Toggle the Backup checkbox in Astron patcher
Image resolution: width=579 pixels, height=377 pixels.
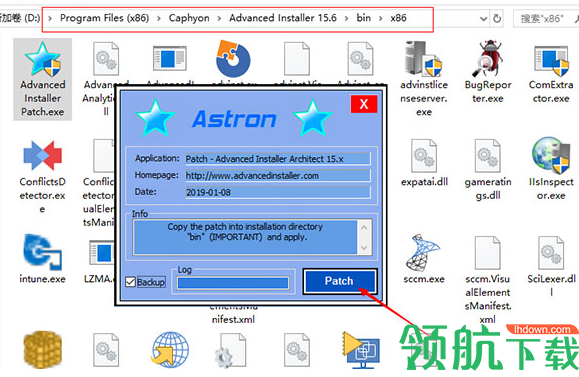click(130, 282)
